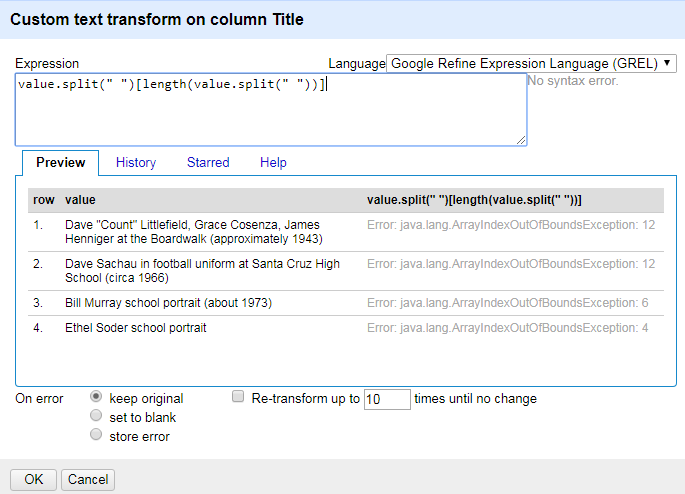Select Google Refine Expression Language combo box
The image size is (685, 494).
531,63
